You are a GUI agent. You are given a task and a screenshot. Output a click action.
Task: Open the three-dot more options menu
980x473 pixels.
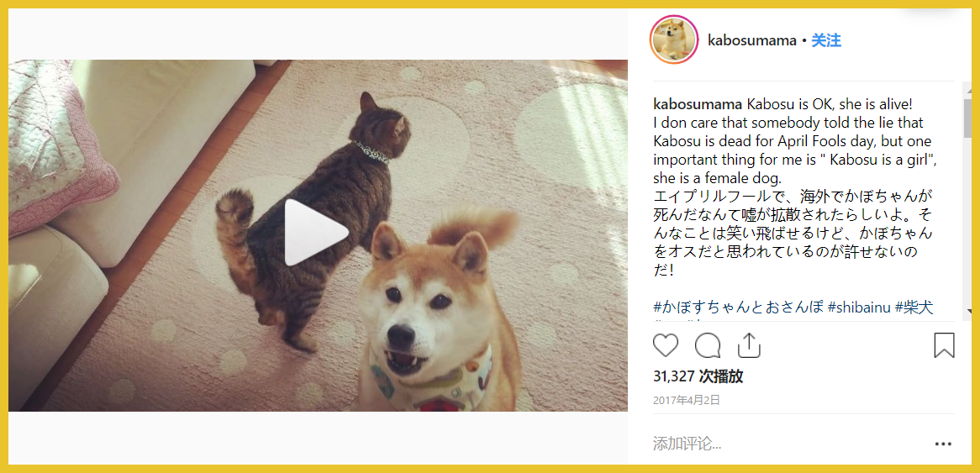tap(943, 444)
